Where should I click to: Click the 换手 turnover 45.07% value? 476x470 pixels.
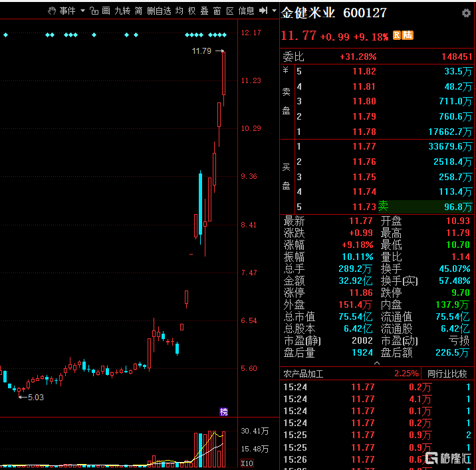coord(455,269)
